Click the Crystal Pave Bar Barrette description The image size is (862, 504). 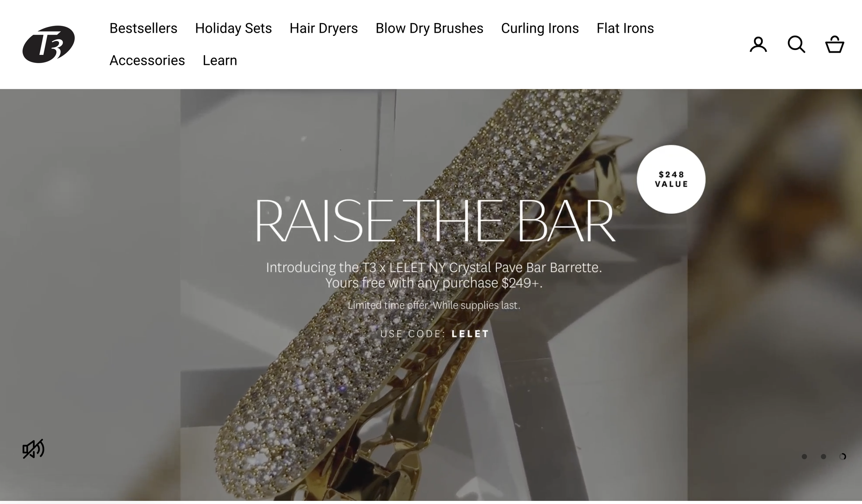(434, 275)
